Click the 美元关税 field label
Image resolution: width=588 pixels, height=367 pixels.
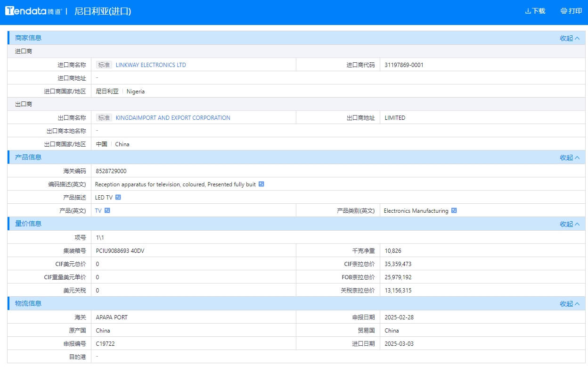point(75,291)
